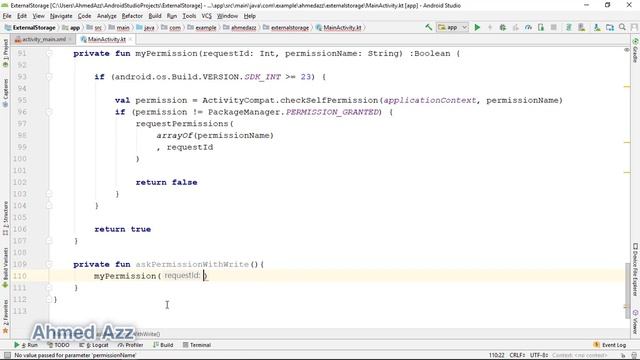Click 'return false' on line 102
Image resolution: width=640 pixels, height=360 pixels.
click(x=167, y=182)
